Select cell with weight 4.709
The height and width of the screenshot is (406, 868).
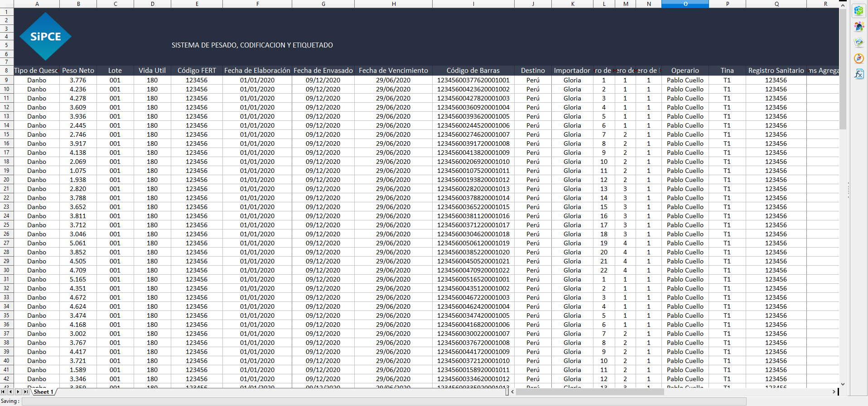pos(78,270)
